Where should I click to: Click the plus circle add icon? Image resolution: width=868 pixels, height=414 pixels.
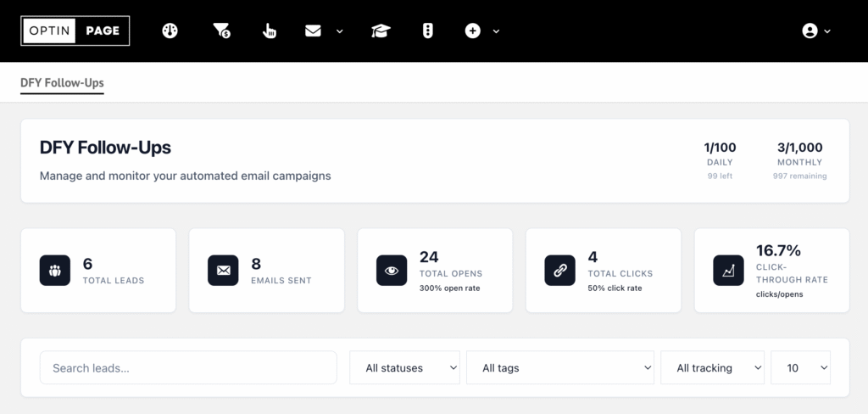pos(473,31)
